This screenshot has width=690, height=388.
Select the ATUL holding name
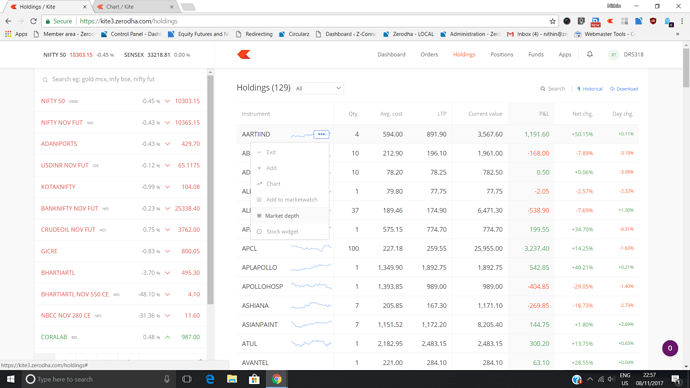pos(250,344)
